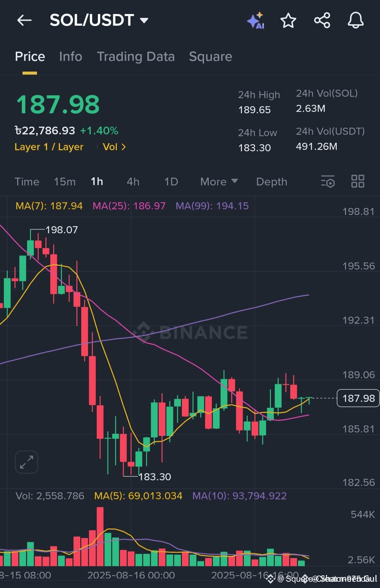Screen dimensions: 380x588
Task: Click the Vol: 2,558.786 label
Action: (x=50, y=496)
